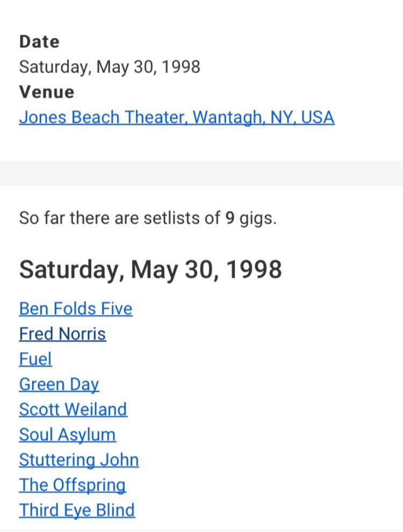Viewport: 403px width, 532px height.
Task: Click the large Saturday, May 30, 1998 heading
Action: [x=150, y=269]
